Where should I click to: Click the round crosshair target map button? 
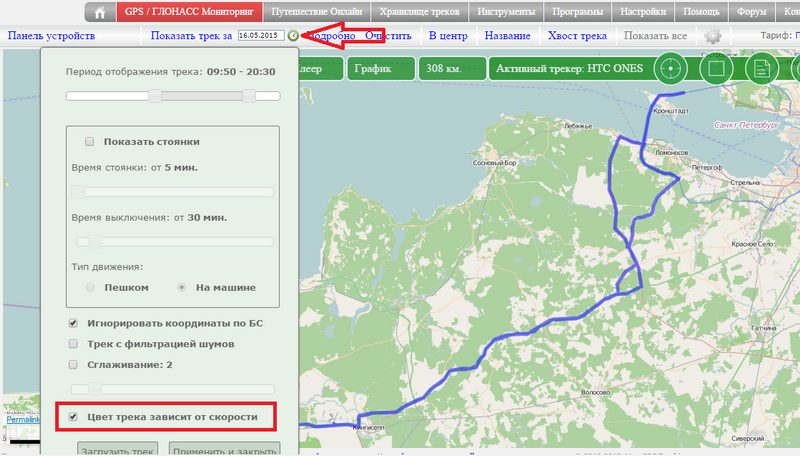coord(671,69)
